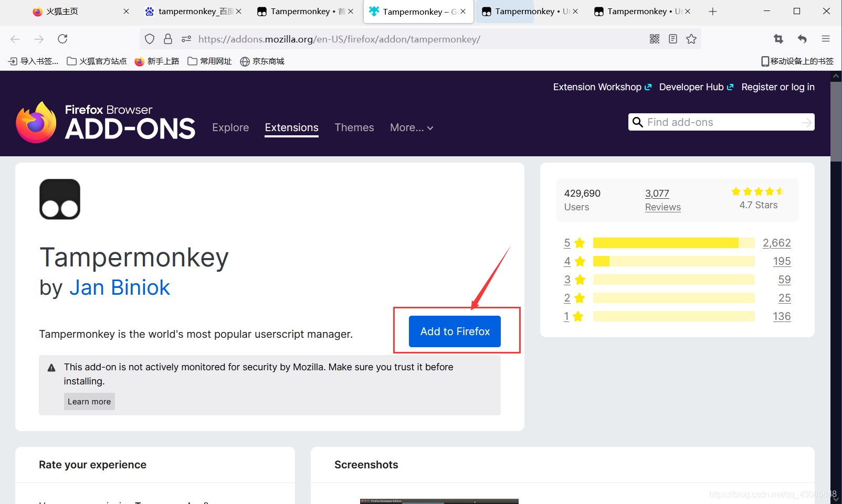Click the Find add-ons search field
842x504 pixels.
[721, 122]
